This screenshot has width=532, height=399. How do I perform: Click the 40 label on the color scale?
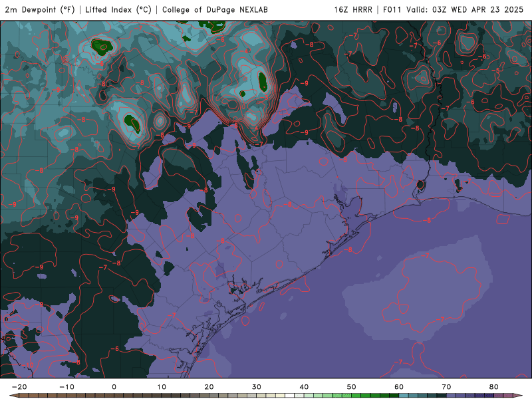click(304, 387)
